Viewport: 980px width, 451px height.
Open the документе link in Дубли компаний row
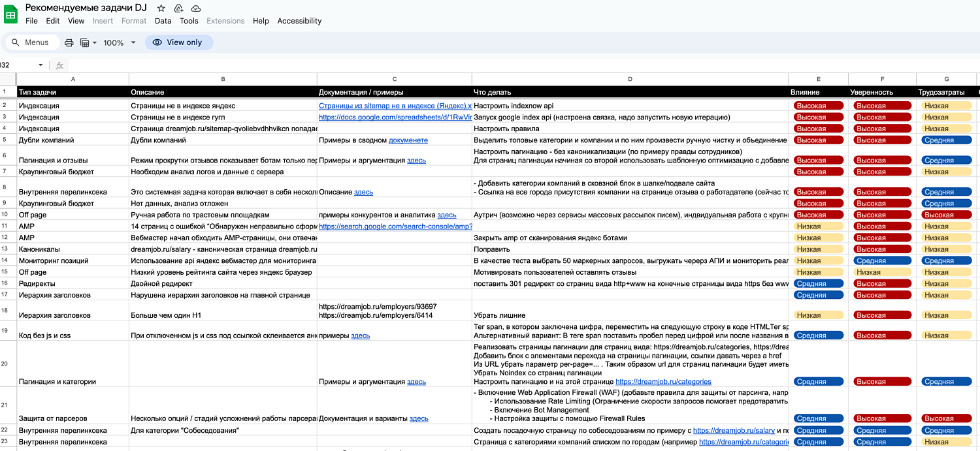click(408, 140)
